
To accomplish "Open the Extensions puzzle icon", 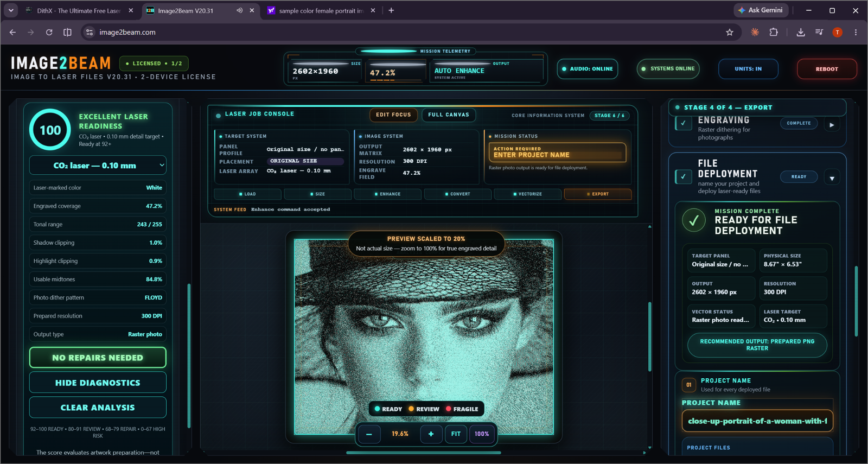I will (x=774, y=33).
